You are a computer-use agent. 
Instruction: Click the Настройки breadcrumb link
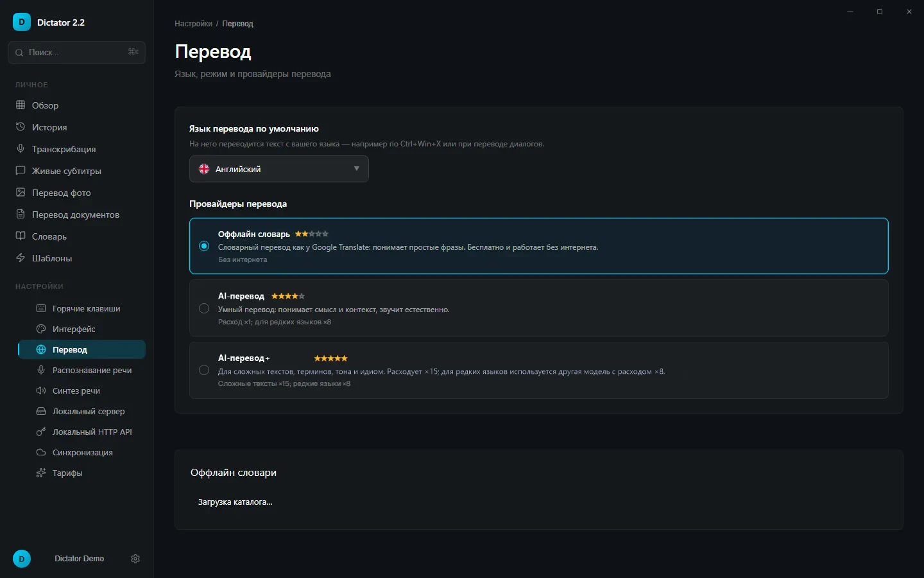click(193, 24)
